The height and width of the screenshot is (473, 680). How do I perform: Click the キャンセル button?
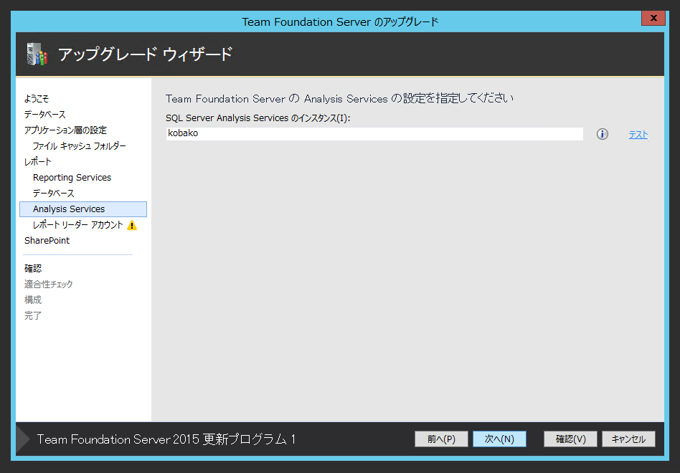(x=629, y=439)
